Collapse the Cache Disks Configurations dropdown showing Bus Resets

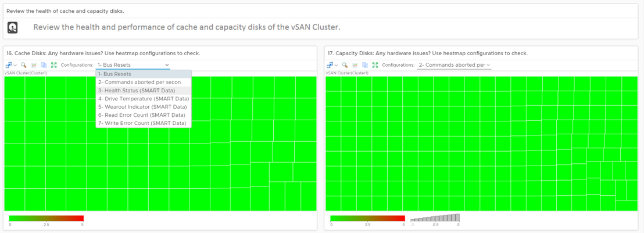click(133, 65)
